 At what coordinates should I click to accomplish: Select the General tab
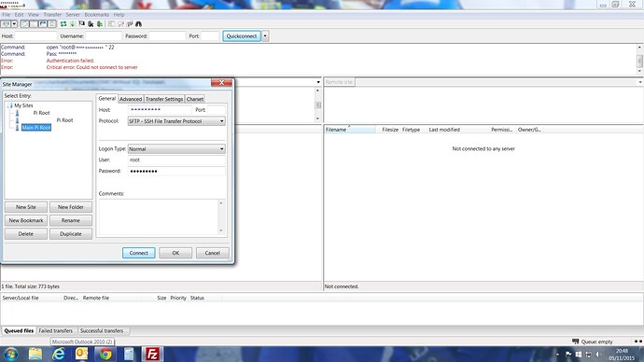(x=106, y=99)
